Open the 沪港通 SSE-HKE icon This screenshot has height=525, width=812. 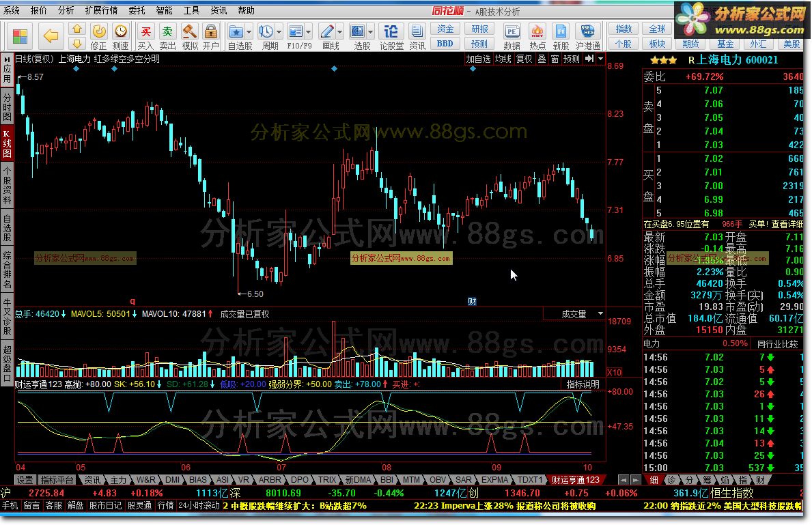click(588, 37)
